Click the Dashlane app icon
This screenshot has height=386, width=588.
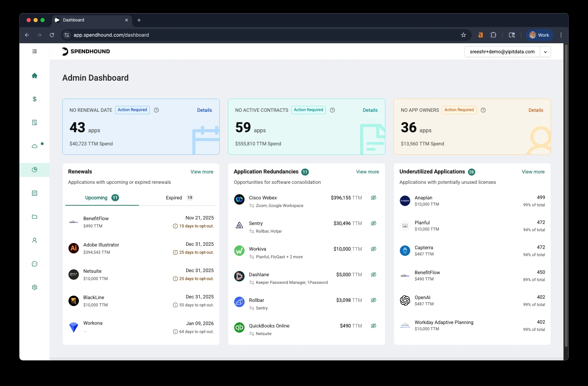pos(239,276)
